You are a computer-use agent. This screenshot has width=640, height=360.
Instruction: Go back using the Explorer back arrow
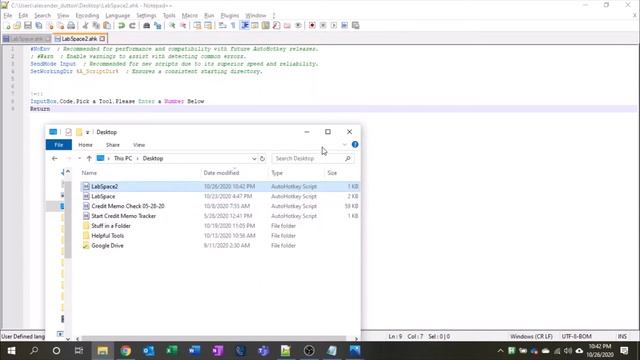55,158
